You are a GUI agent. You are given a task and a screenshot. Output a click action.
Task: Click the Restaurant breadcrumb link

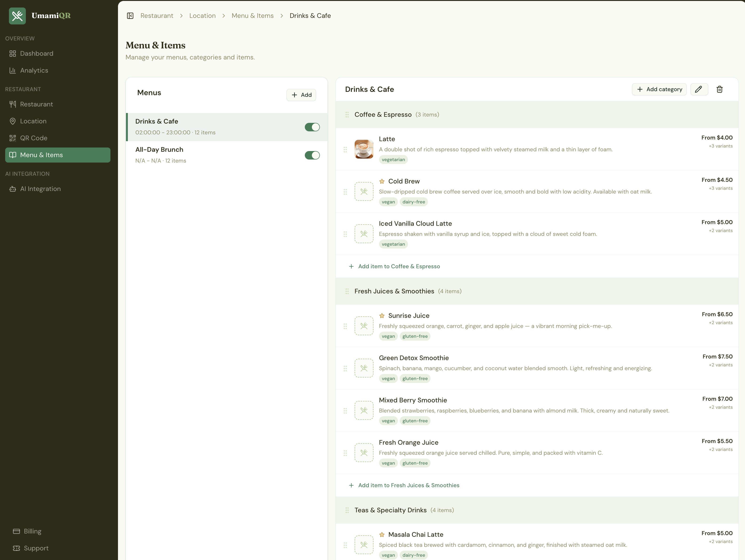tap(157, 16)
